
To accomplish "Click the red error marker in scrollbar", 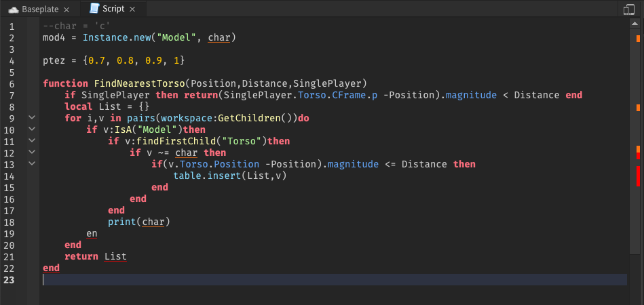I will click(x=638, y=176).
